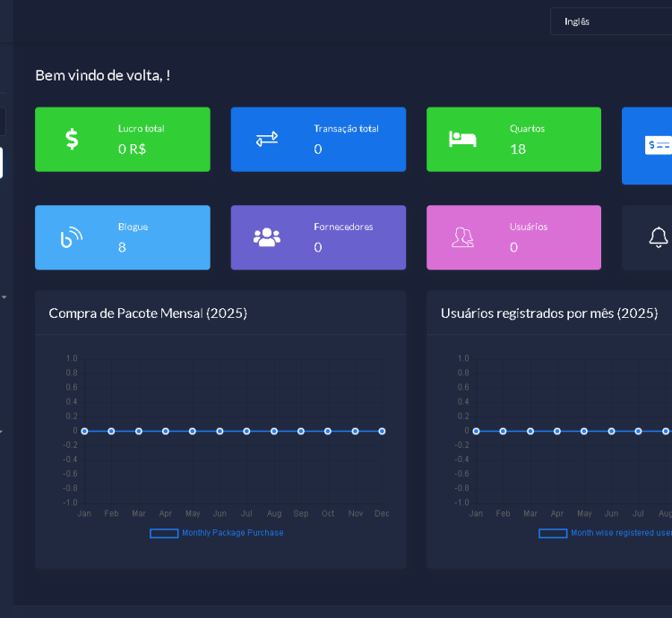Click the cheque icon on the cut-off blue card

[658, 145]
